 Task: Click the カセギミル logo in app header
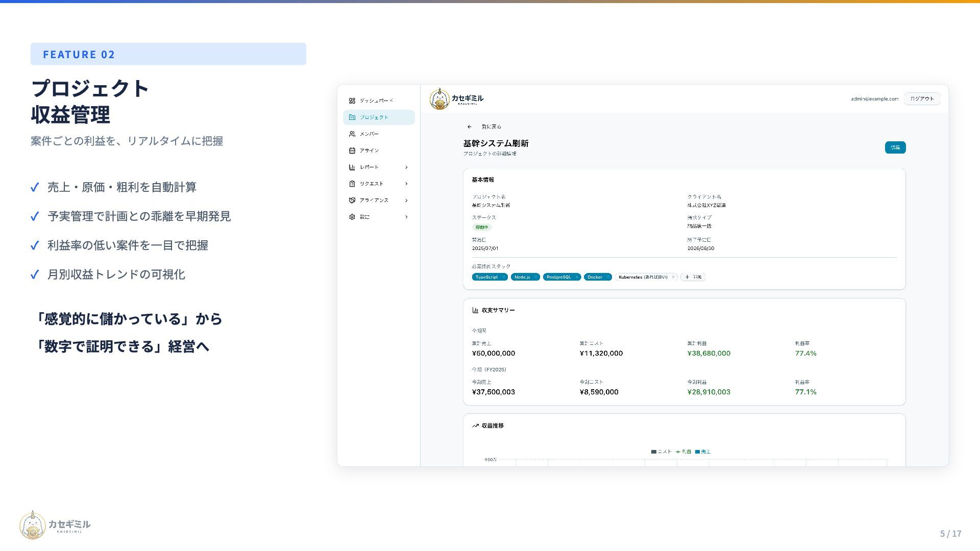pos(456,99)
